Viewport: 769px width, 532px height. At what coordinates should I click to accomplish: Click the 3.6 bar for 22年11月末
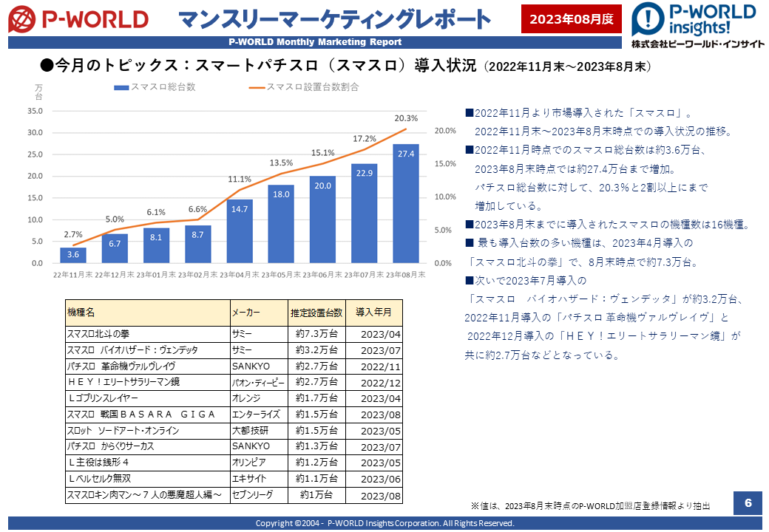tap(73, 255)
